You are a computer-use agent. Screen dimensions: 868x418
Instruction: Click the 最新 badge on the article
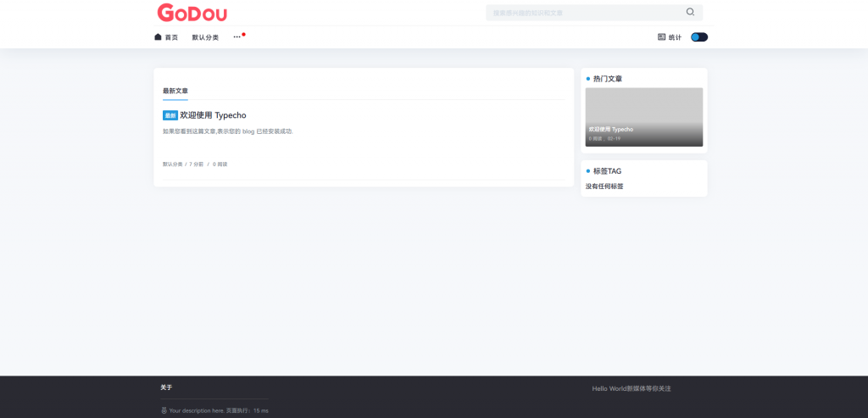point(170,115)
